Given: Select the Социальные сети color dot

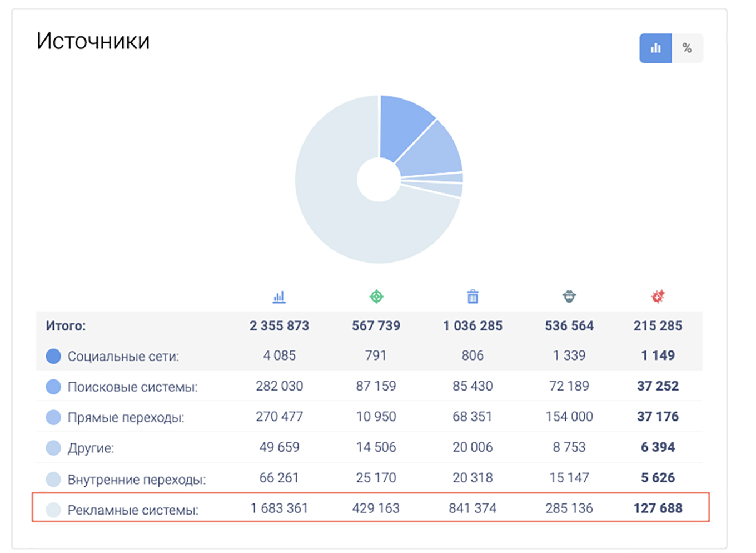Looking at the screenshot, I should (53, 356).
